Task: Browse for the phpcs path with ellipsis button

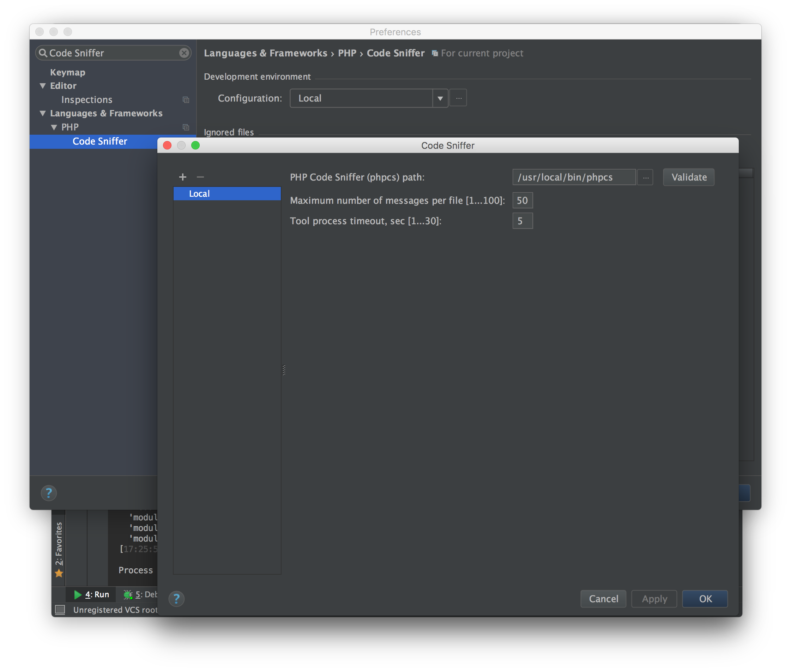Action: pos(645,177)
